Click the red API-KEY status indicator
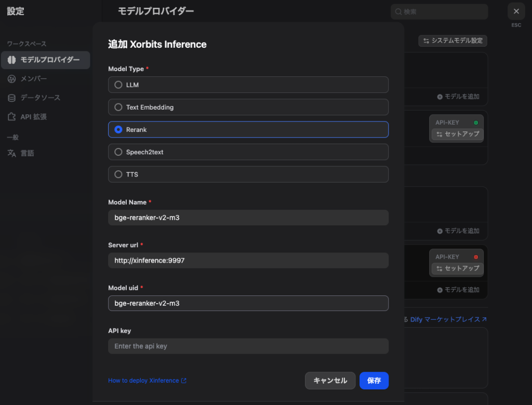 click(x=476, y=257)
